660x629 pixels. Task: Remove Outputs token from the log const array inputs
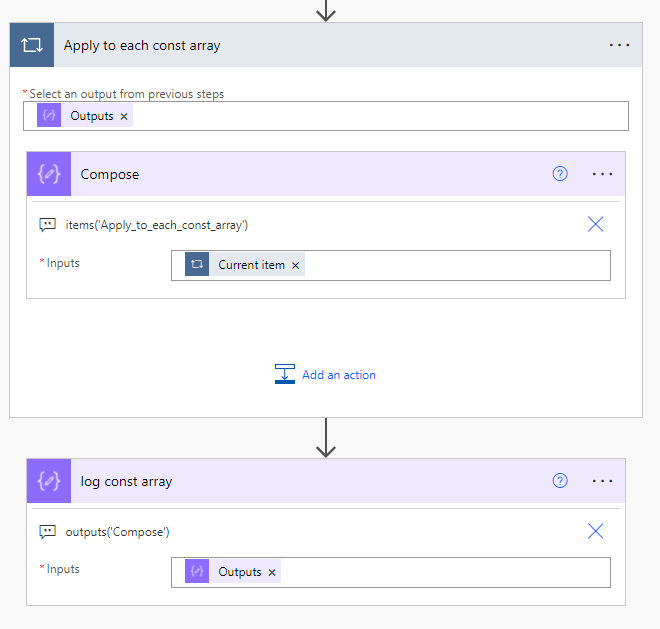272,572
